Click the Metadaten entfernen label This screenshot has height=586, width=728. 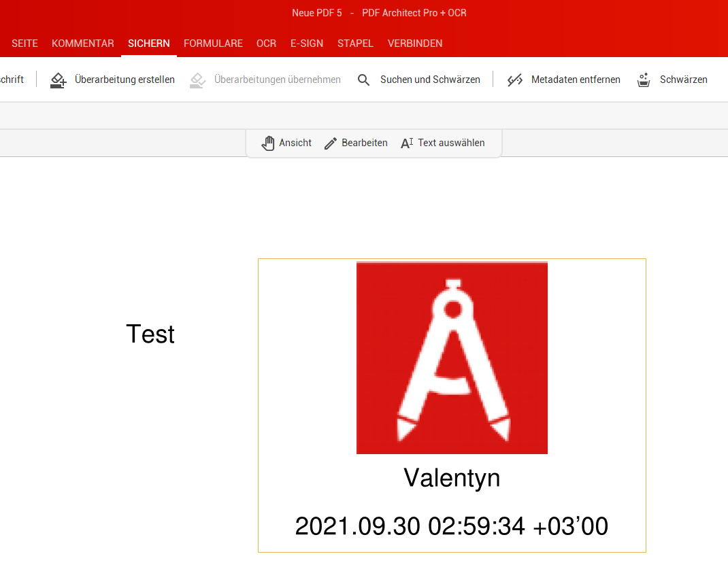coord(576,80)
